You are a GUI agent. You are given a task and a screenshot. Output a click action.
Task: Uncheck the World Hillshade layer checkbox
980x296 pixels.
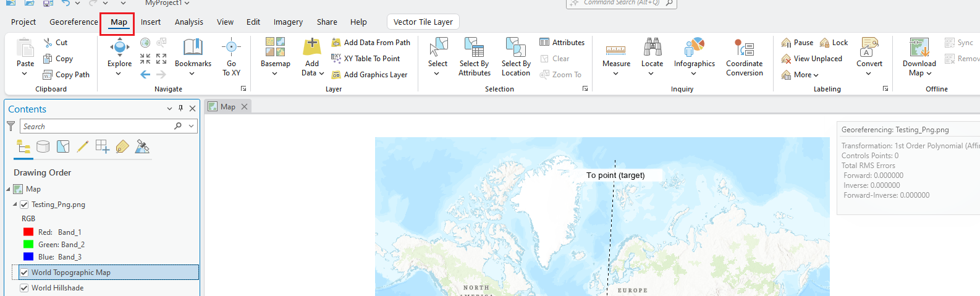point(24,288)
